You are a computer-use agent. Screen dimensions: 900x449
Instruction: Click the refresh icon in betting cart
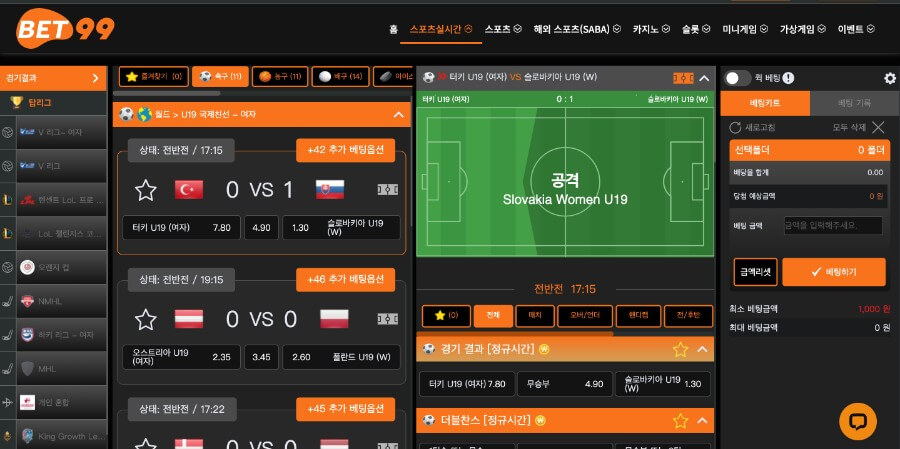(735, 127)
